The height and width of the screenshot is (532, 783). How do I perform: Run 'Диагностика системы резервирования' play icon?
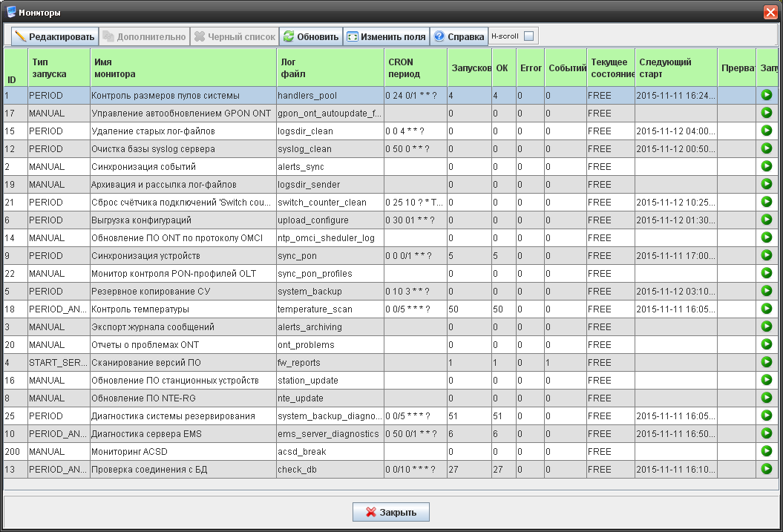coord(767,416)
